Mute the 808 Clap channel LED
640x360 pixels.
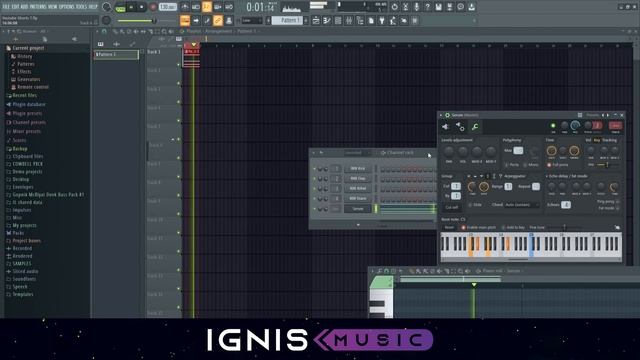pos(314,179)
